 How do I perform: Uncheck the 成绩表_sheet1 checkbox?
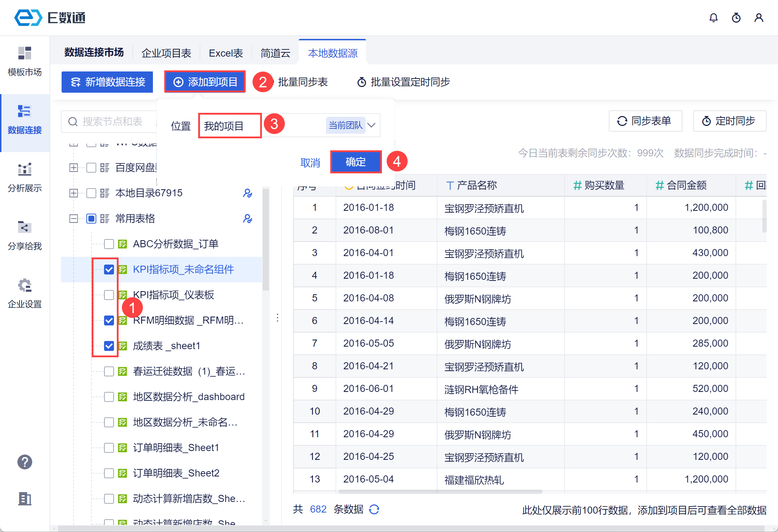109,346
